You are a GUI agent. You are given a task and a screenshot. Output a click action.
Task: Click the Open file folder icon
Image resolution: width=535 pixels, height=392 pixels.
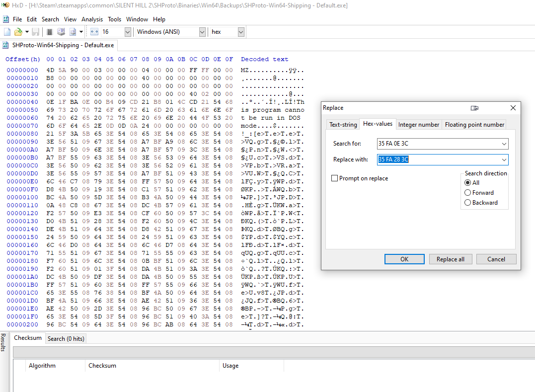[x=18, y=32]
